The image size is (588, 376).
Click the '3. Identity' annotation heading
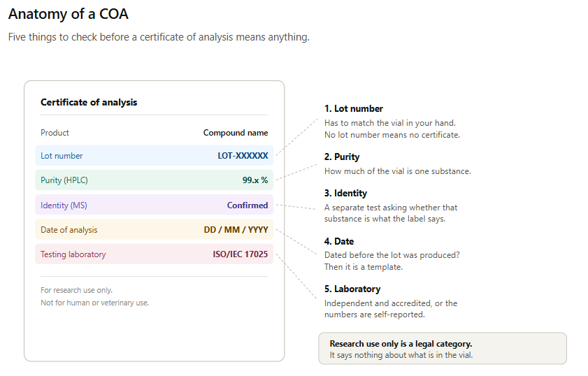[x=345, y=194]
